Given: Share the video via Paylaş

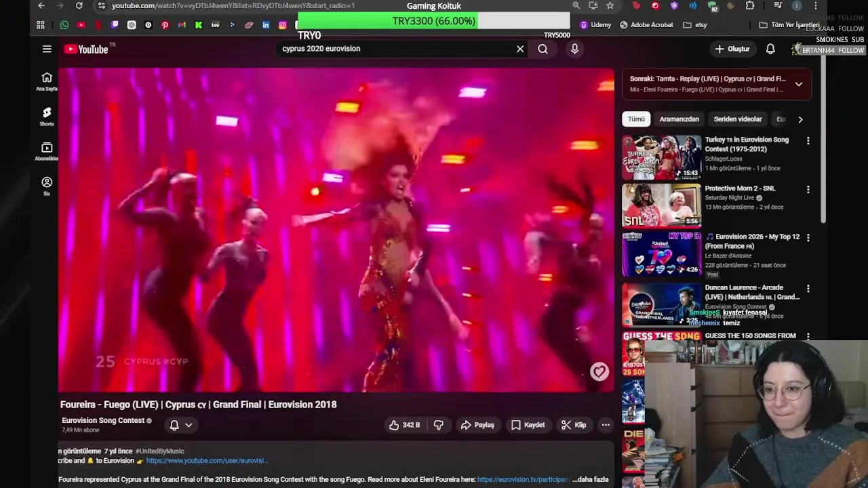Looking at the screenshot, I should pyautogui.click(x=477, y=425).
